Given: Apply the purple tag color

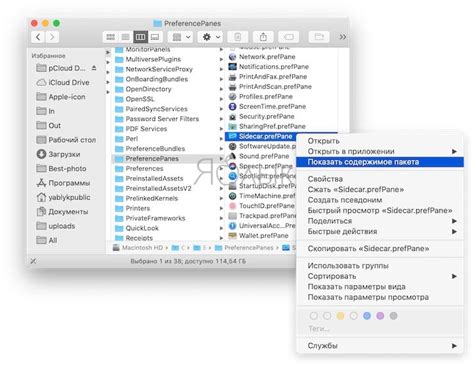Looking at the screenshot, I should (380, 316).
